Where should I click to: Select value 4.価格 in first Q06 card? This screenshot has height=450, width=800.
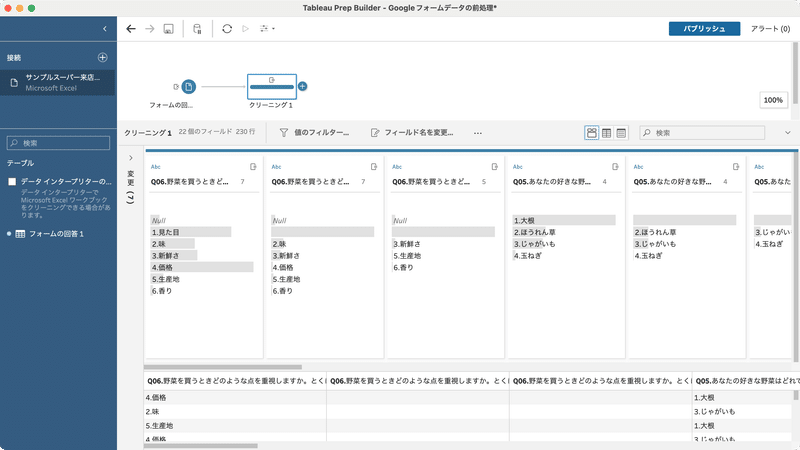pos(202,267)
